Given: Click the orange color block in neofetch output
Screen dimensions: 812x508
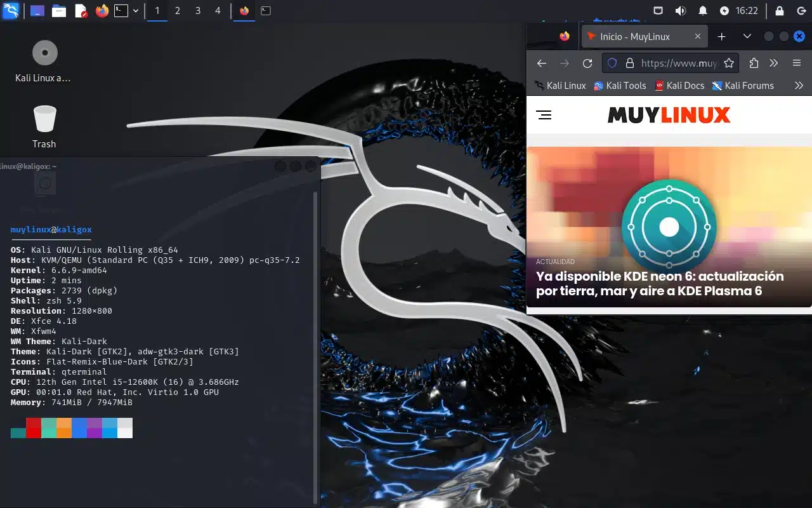Looking at the screenshot, I should 64,428.
